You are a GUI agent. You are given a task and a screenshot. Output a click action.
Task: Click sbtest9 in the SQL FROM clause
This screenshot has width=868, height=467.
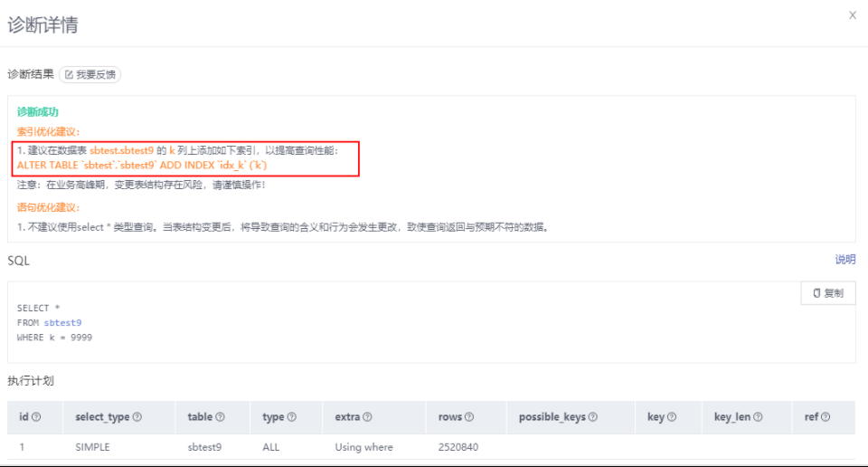tap(62, 322)
